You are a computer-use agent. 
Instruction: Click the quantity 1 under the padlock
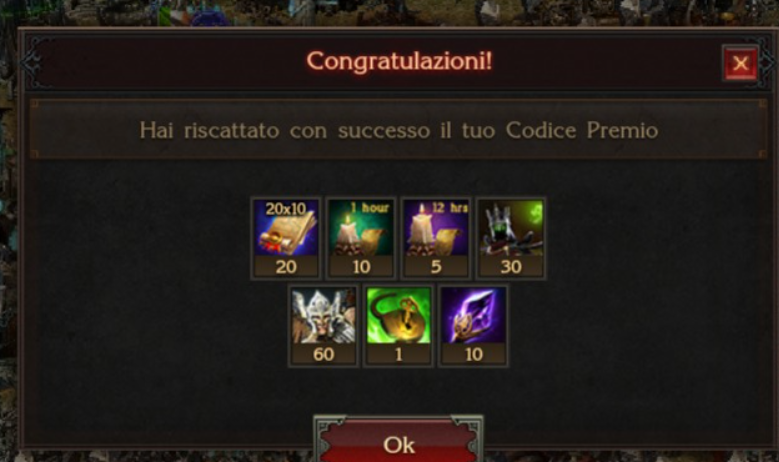coord(398,354)
